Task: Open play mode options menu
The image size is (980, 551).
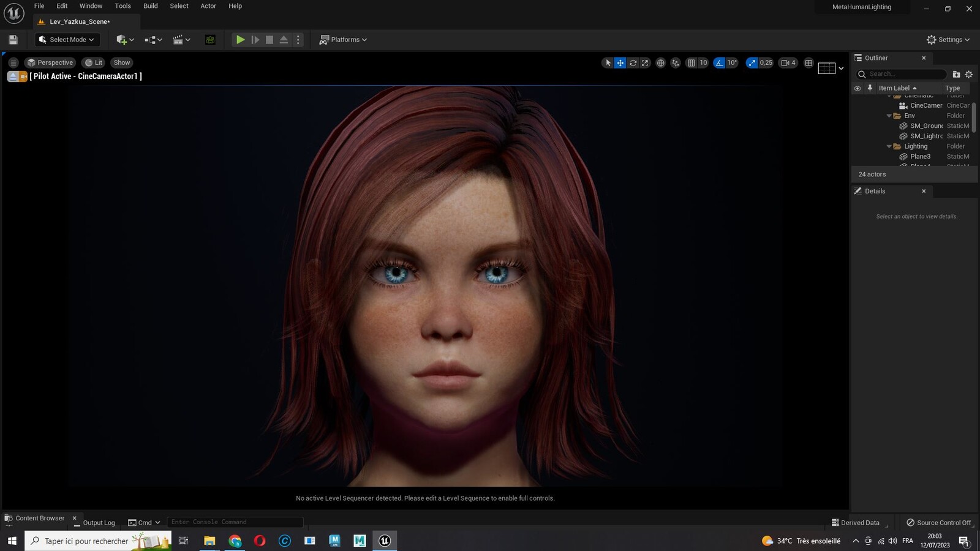Action: (298, 40)
